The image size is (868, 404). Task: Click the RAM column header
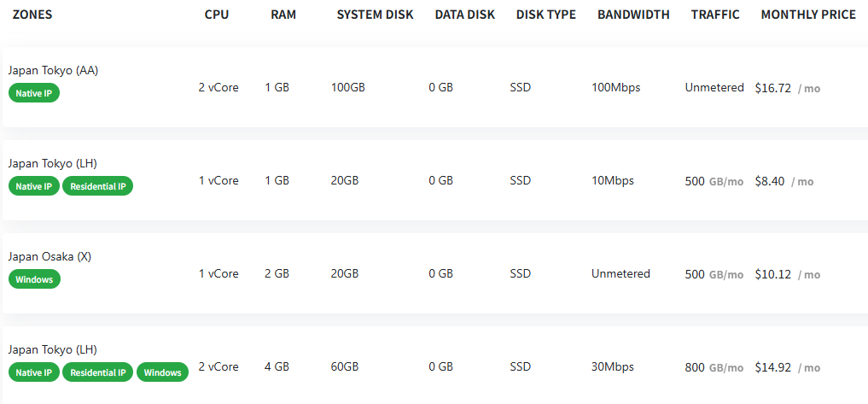click(283, 15)
